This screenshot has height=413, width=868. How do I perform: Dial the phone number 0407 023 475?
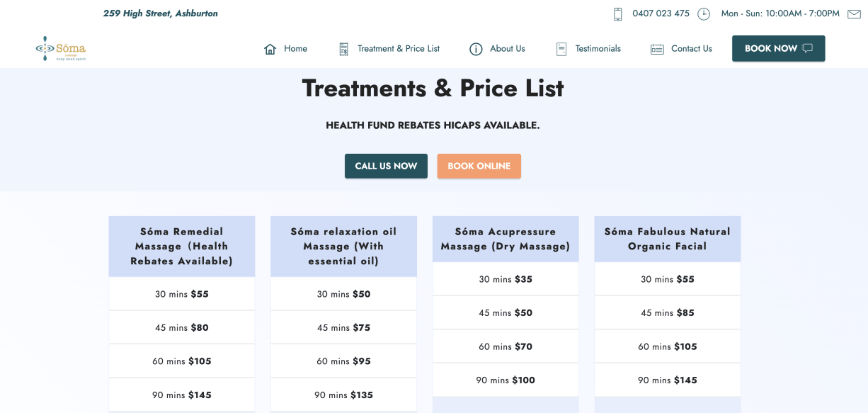(661, 14)
